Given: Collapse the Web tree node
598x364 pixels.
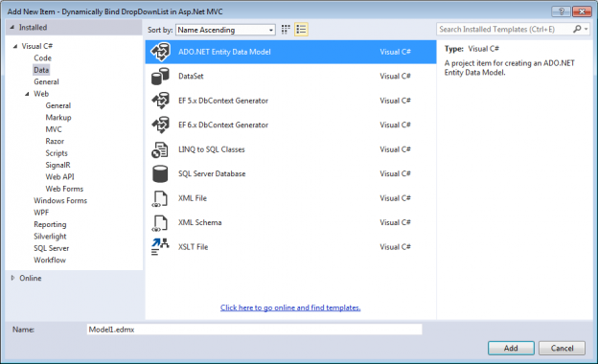Looking at the screenshot, I should [x=27, y=94].
